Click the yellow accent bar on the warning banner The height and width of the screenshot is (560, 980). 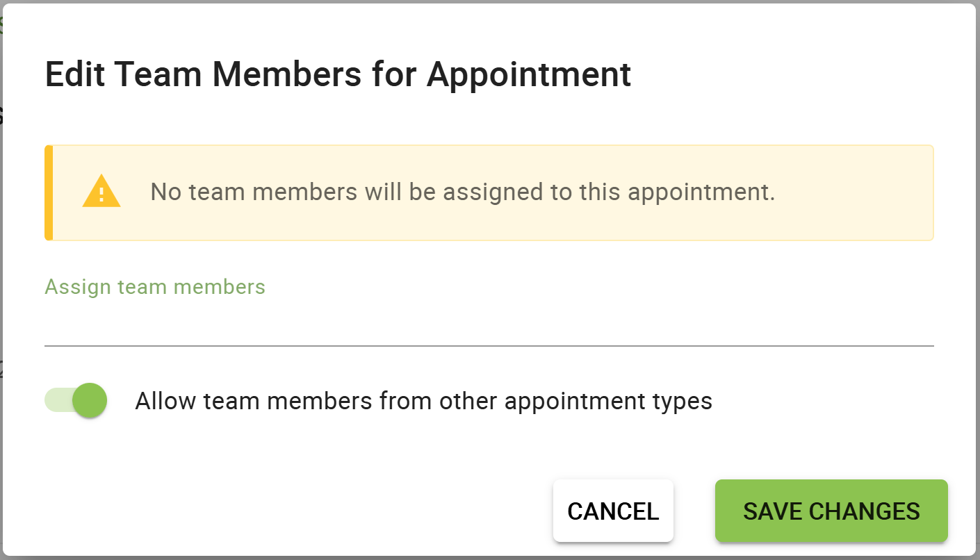[x=48, y=192]
